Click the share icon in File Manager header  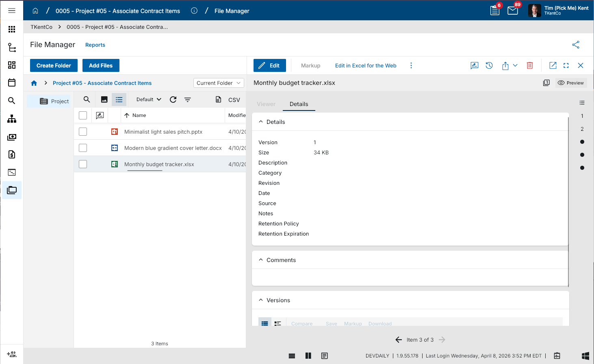pyautogui.click(x=576, y=45)
